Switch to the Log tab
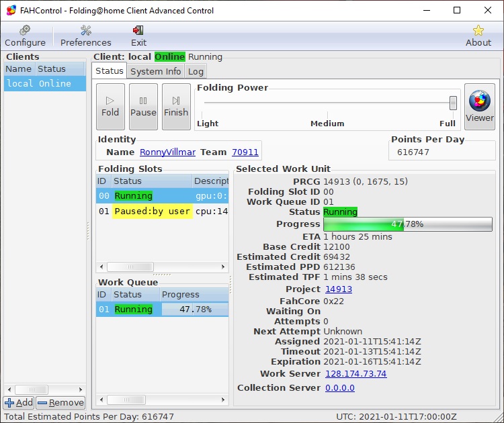This screenshot has width=504, height=423. click(x=196, y=71)
